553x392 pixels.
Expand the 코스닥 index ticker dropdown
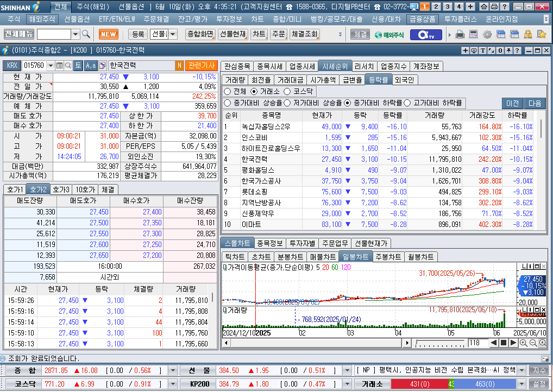[173, 384]
